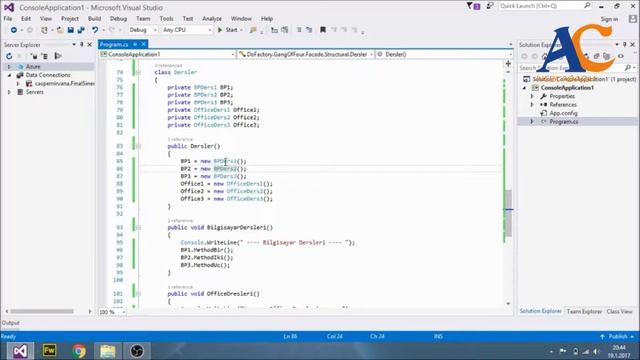Click the feedback icon in title bar

coord(490,6)
